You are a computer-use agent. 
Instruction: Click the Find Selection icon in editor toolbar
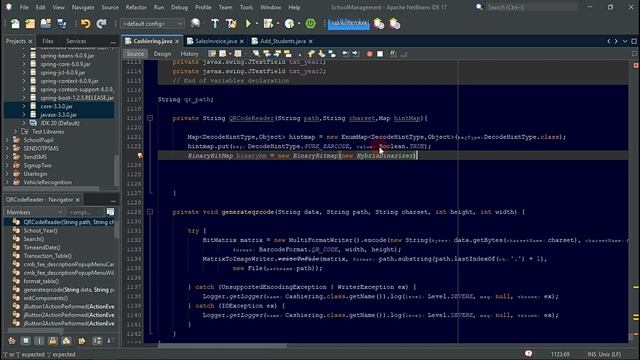point(256,54)
